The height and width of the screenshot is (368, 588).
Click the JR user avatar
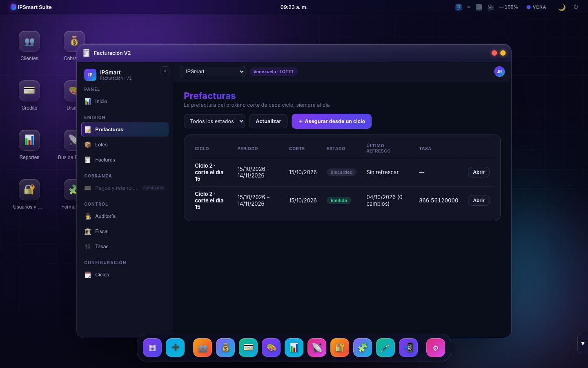[x=499, y=72]
